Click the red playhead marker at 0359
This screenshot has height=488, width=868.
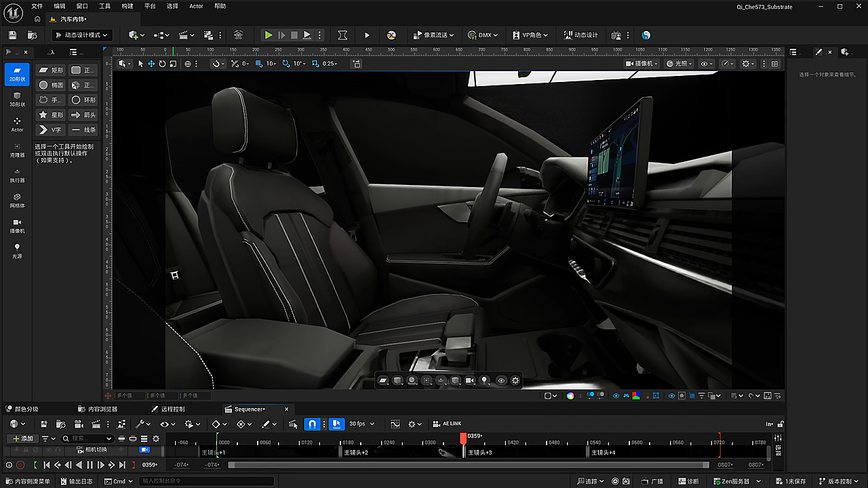tap(463, 439)
